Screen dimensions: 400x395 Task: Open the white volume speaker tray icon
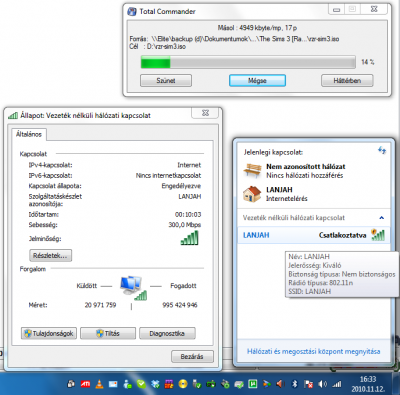coord(322,384)
